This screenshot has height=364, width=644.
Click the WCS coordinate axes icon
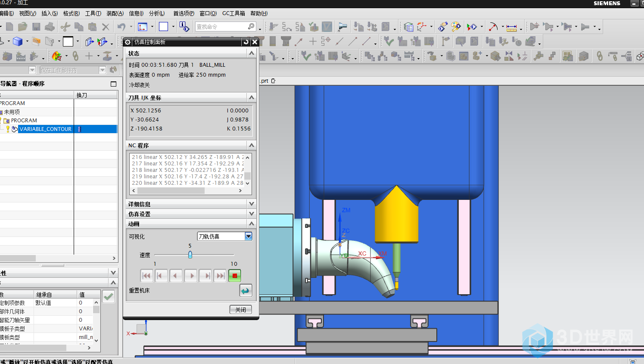422,27
